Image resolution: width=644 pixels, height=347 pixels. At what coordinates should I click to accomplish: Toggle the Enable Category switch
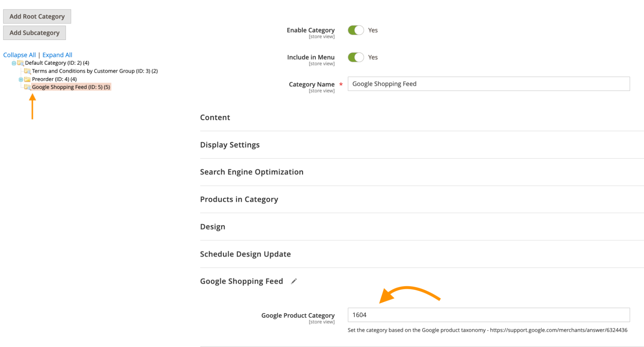tap(356, 30)
